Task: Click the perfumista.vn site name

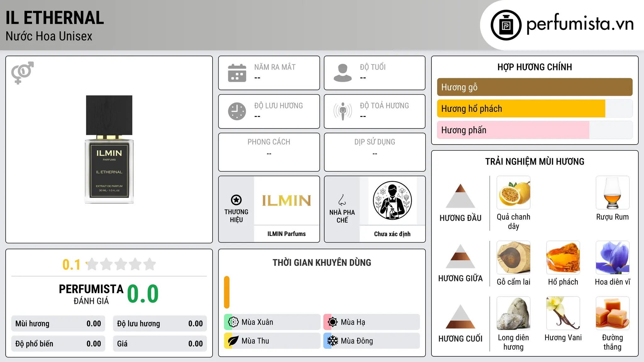Action: (580, 24)
